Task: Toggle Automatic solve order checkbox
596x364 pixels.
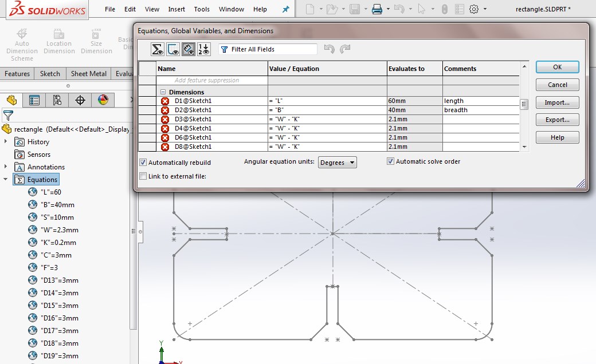Action: pos(390,161)
